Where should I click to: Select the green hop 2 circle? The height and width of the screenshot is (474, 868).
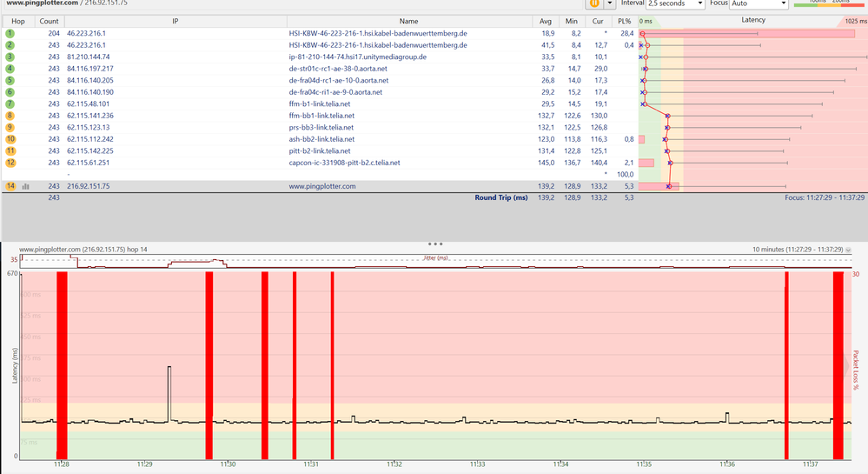tap(10, 45)
